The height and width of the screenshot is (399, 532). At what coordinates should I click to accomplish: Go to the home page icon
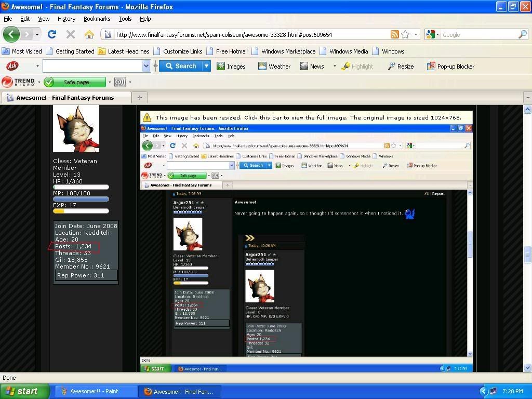(89, 35)
